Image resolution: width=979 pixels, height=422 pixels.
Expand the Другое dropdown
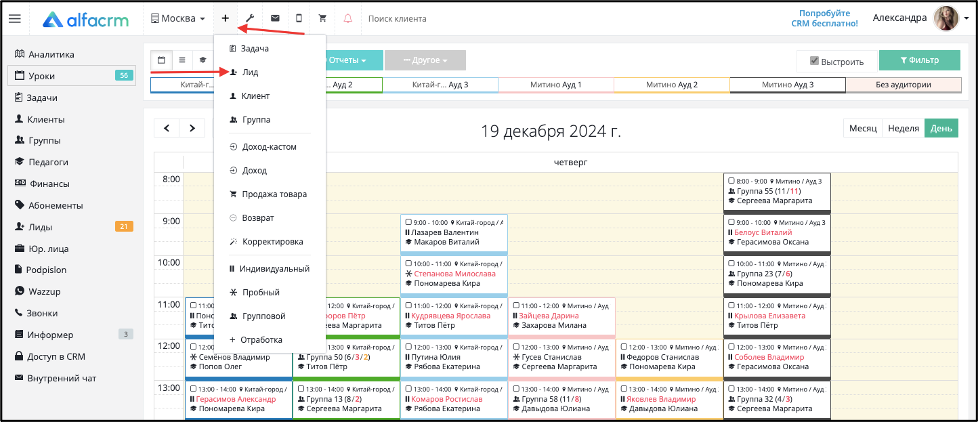point(426,61)
